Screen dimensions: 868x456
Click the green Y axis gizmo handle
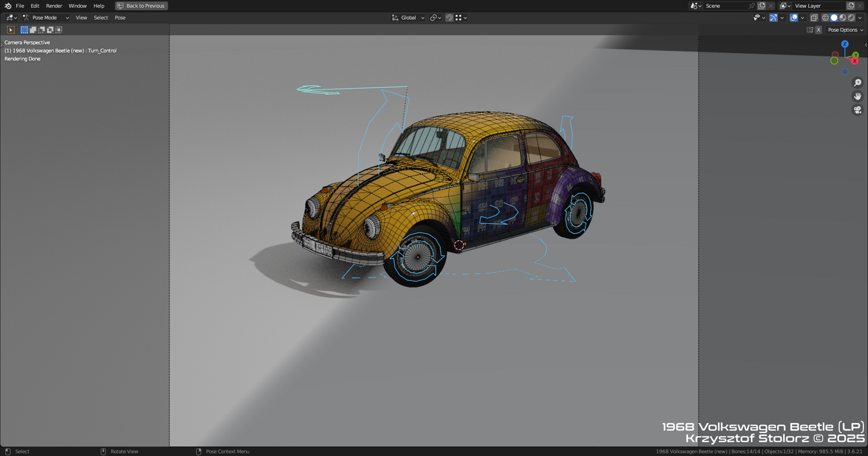coord(855,56)
